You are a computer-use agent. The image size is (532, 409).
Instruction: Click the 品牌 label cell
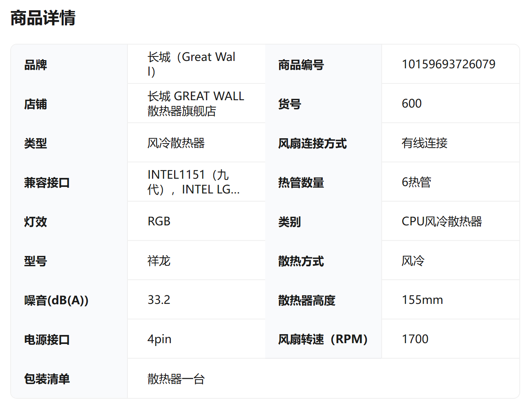[36, 65]
